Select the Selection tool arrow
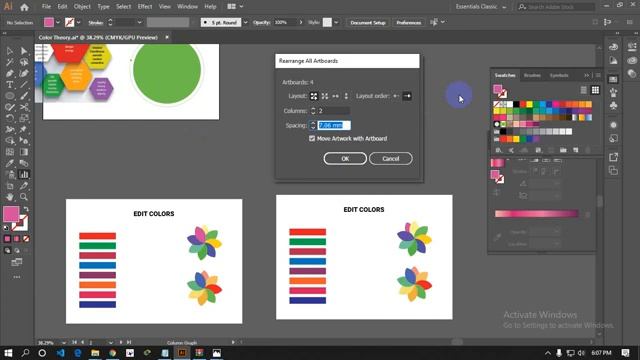This screenshot has width=640, height=360. (x=9, y=51)
